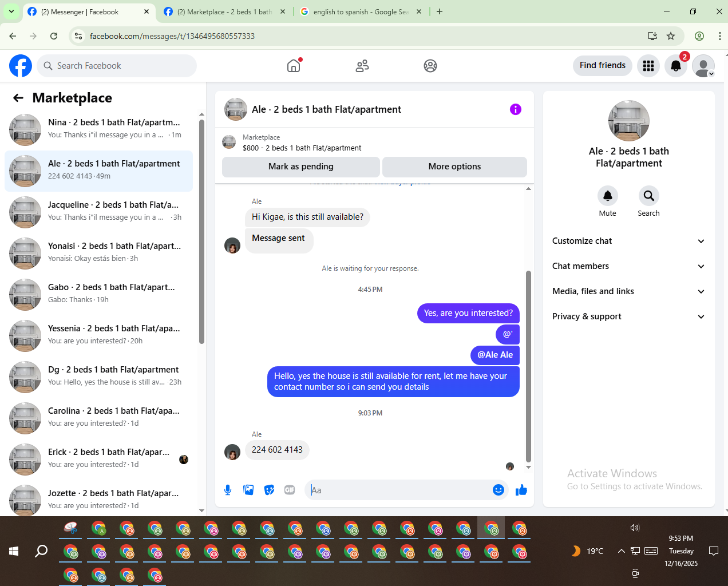This screenshot has height=586, width=728.
Task: Open Yonaisi 2 beds conversation
Action: click(98, 254)
